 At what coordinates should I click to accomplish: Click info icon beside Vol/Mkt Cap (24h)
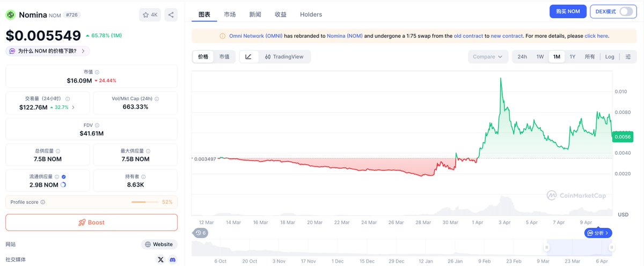click(x=157, y=99)
